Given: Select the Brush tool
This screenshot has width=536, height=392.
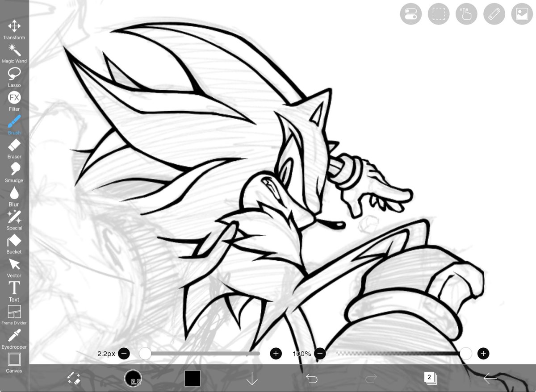Looking at the screenshot, I should 14,125.
